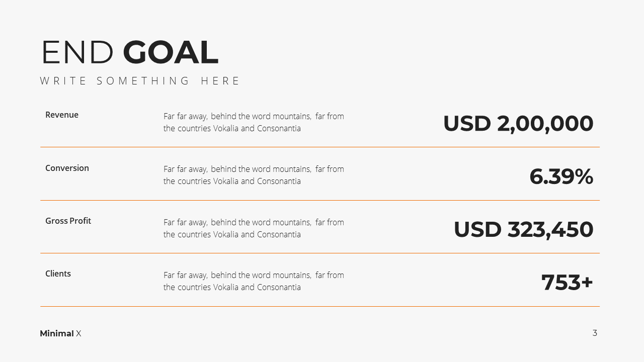Select the orange divider line below Conversion

pyautogui.click(x=320, y=200)
